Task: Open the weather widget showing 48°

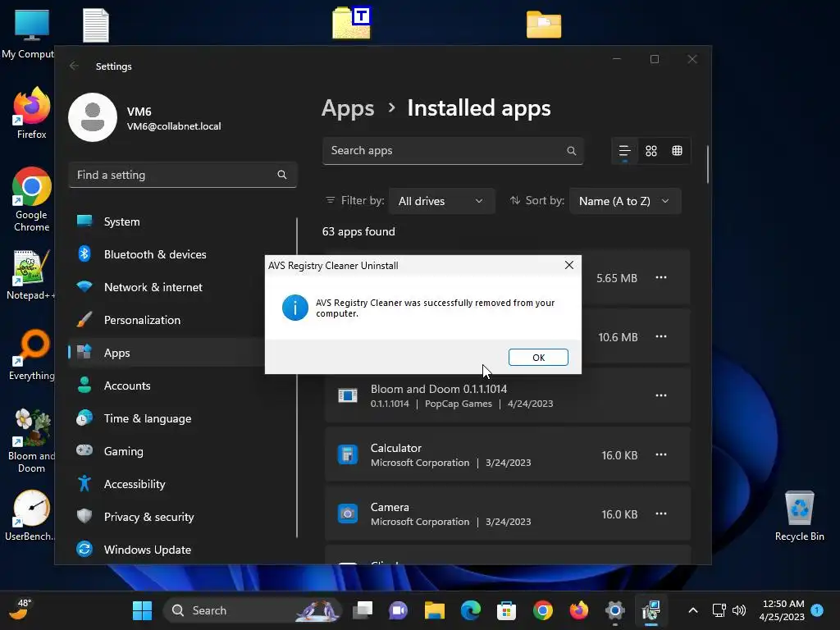Action: (x=21, y=610)
